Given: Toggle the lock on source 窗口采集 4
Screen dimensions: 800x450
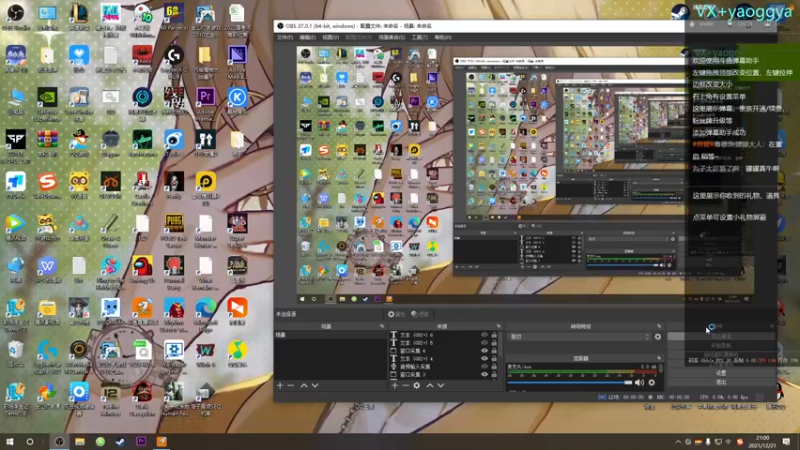Looking at the screenshot, I should [x=494, y=351].
